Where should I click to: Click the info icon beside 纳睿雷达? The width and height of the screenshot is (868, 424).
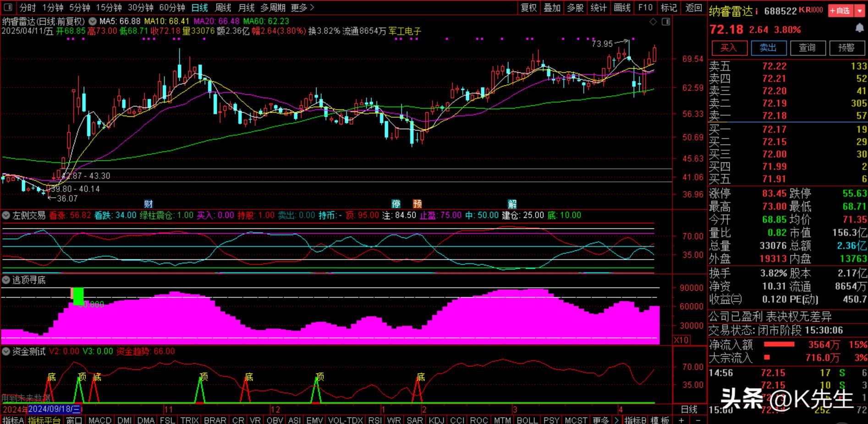pyautogui.click(x=756, y=11)
